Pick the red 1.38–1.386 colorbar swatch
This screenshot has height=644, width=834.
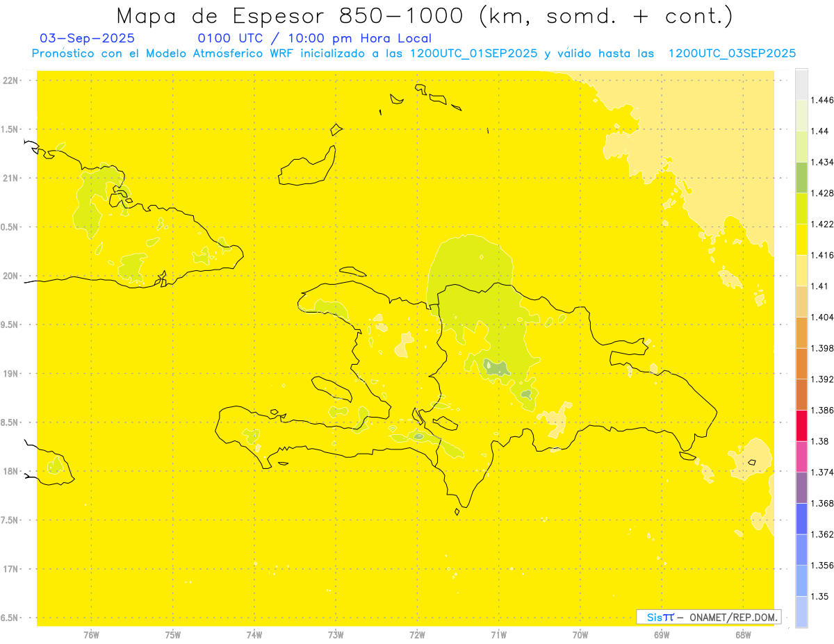click(801, 426)
